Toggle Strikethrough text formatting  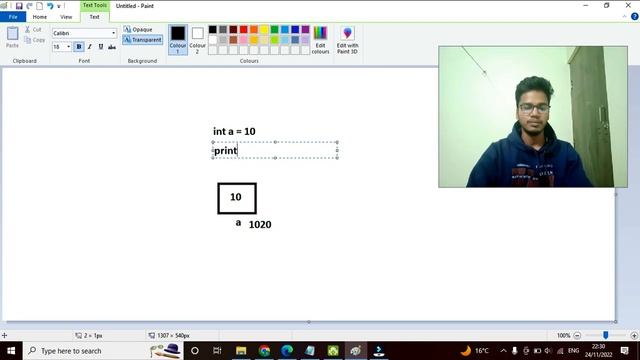point(112,47)
